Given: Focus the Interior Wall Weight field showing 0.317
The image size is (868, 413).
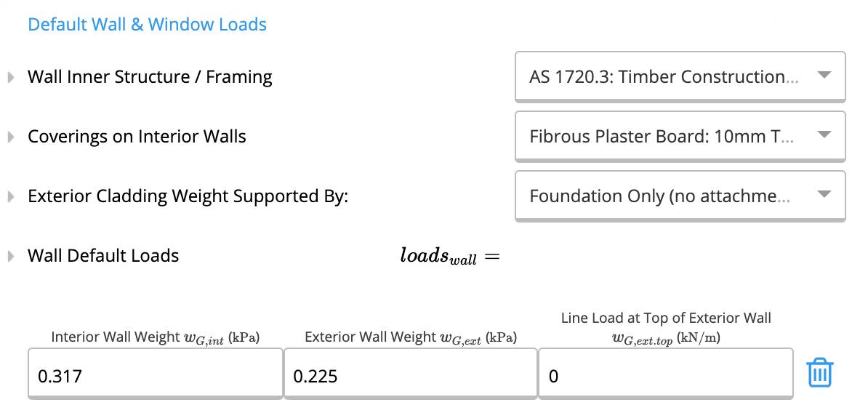Looking at the screenshot, I should [156, 373].
